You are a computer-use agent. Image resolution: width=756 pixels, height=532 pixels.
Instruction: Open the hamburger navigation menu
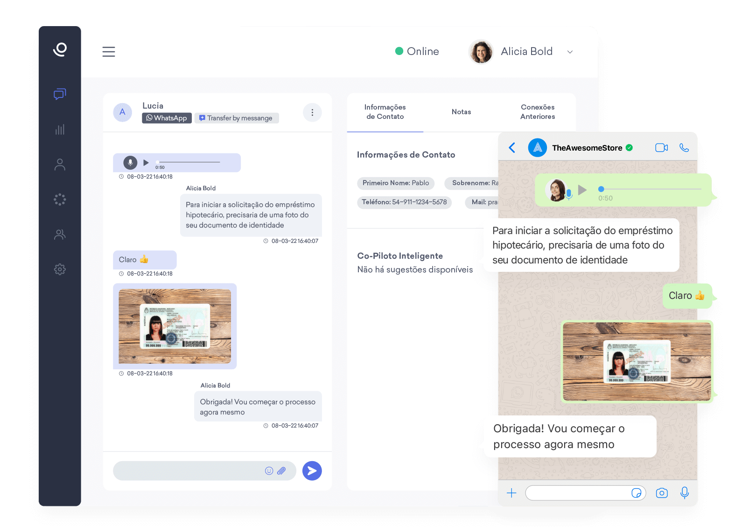[109, 52]
